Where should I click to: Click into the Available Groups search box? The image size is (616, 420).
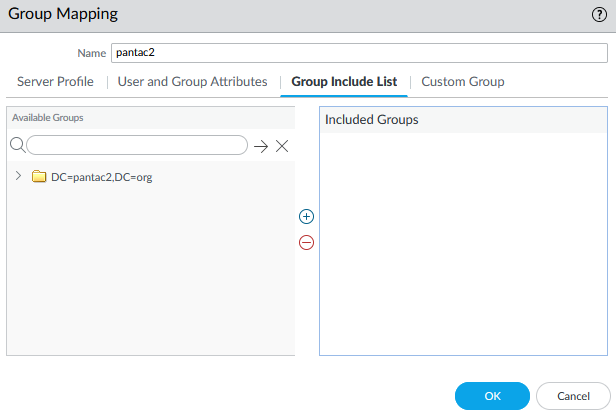pyautogui.click(x=137, y=145)
